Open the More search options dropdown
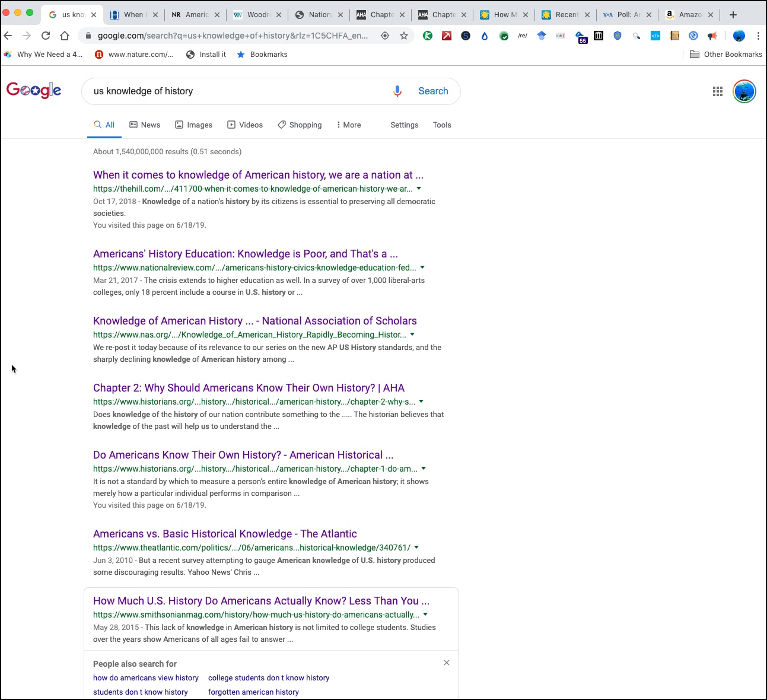Screen dimensions: 767x700 pos(348,125)
